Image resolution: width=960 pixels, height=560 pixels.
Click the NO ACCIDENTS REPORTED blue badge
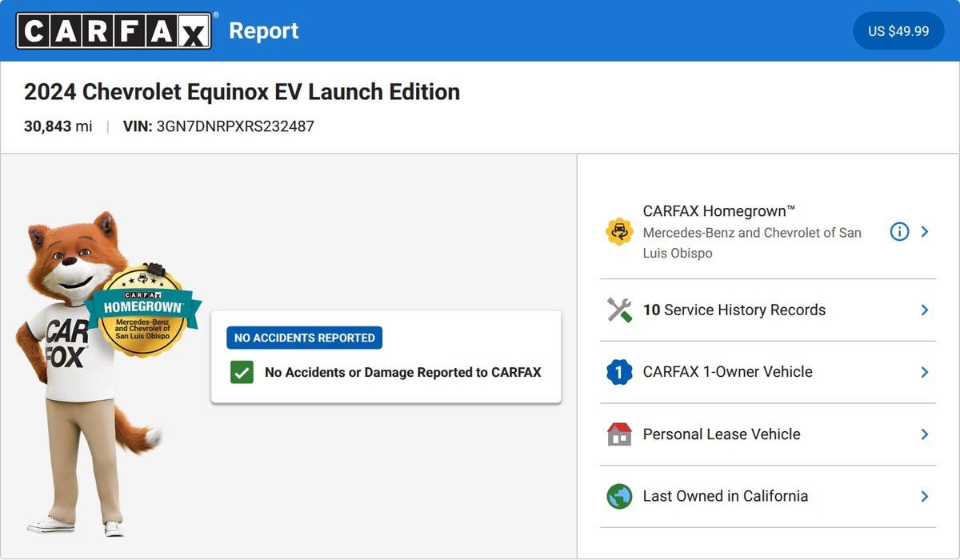pos(304,338)
